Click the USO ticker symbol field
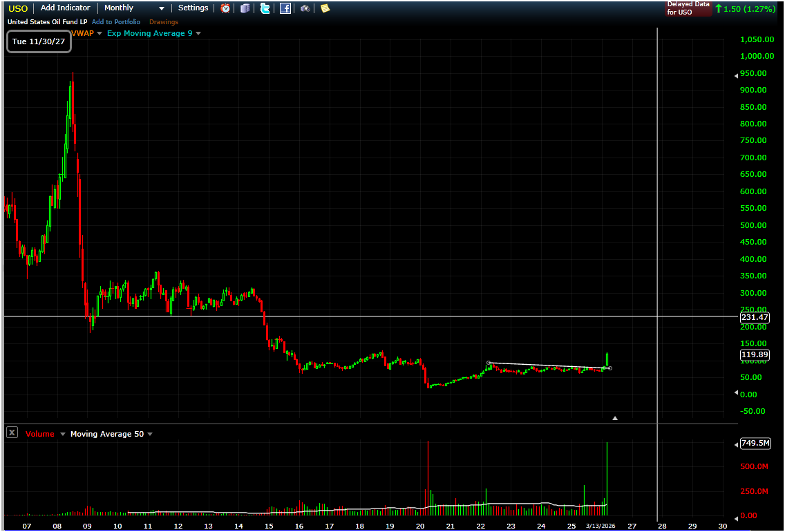 pyautogui.click(x=18, y=8)
